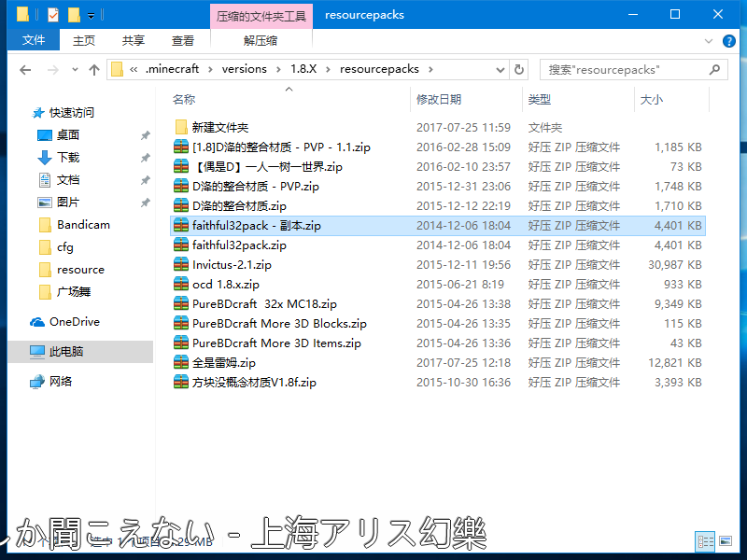747x560 pixels.
Task: Click the Back navigation arrow
Action: click(x=25, y=70)
